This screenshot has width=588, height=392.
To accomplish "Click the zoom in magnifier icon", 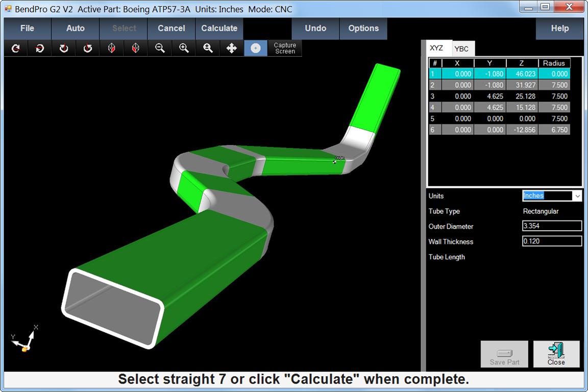I will (183, 47).
